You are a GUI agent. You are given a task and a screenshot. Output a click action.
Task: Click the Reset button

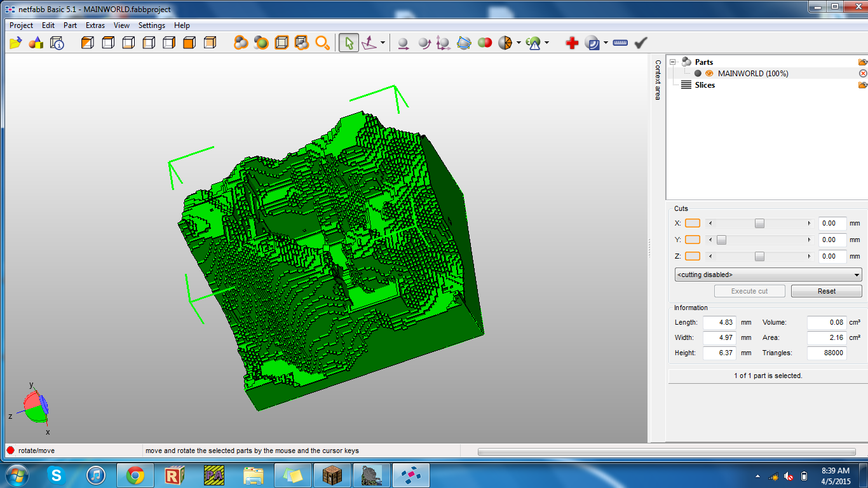click(827, 291)
